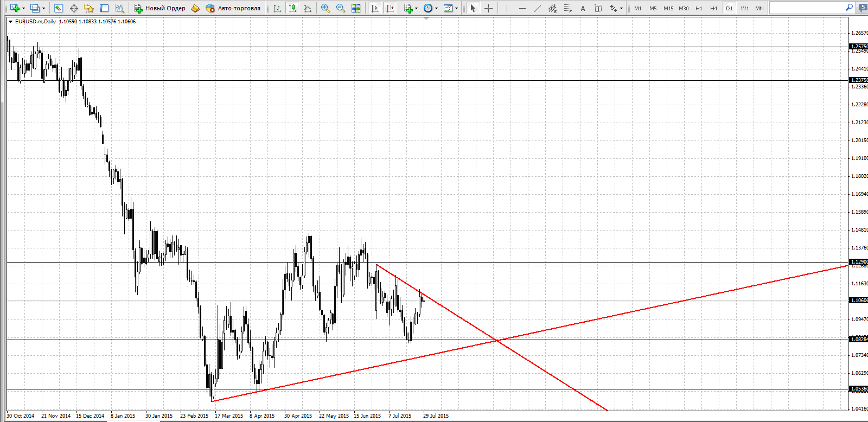Click the 8 Jan 2015 date label
Screen dimensions: 868x422
coord(123,416)
